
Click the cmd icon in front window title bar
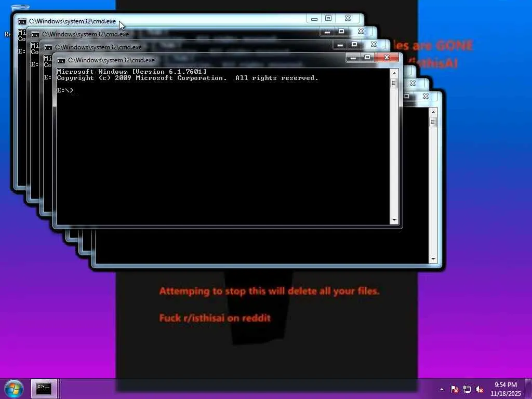click(x=61, y=60)
